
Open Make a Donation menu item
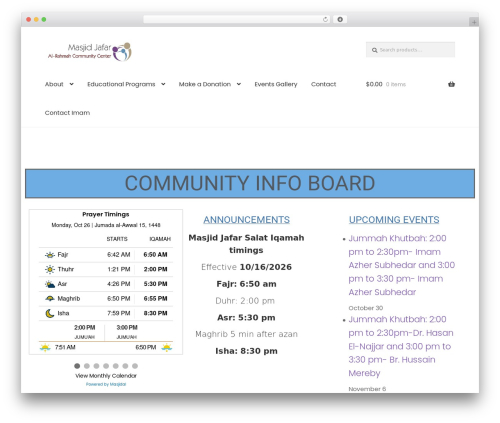205,84
